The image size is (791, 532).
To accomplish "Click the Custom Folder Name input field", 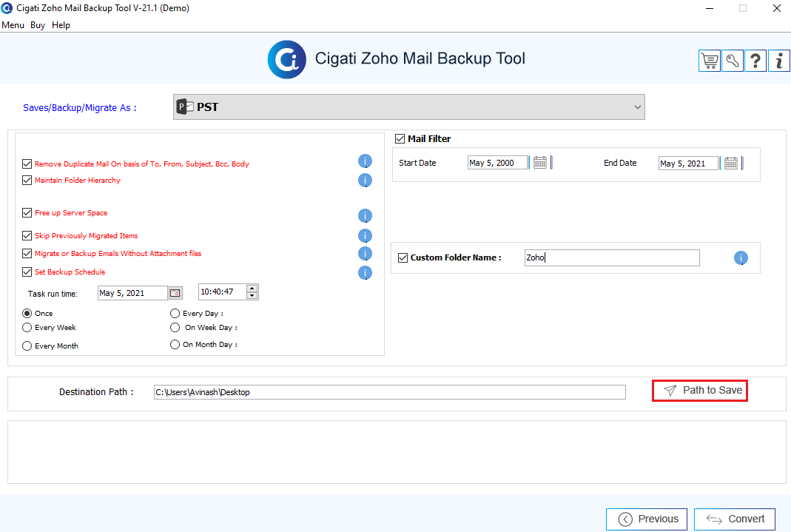I will 612,257.
